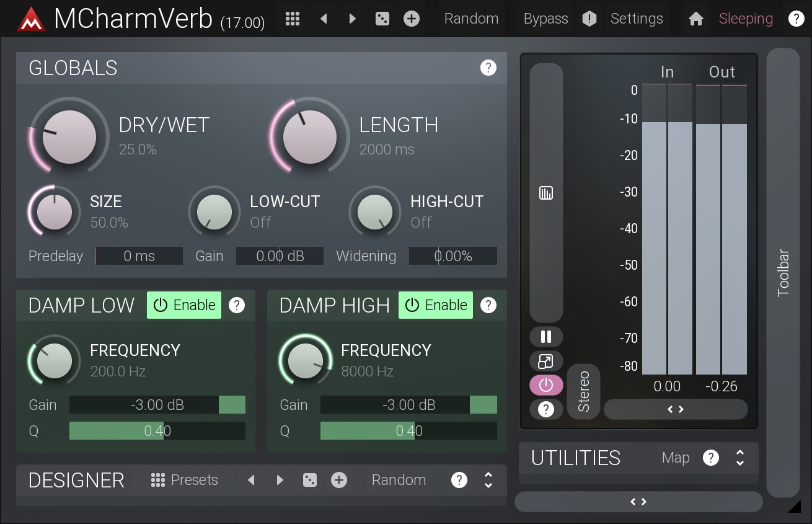Click the hexagon warning icon beside Bypass
Image resolution: width=812 pixels, height=524 pixels.
[589, 19]
